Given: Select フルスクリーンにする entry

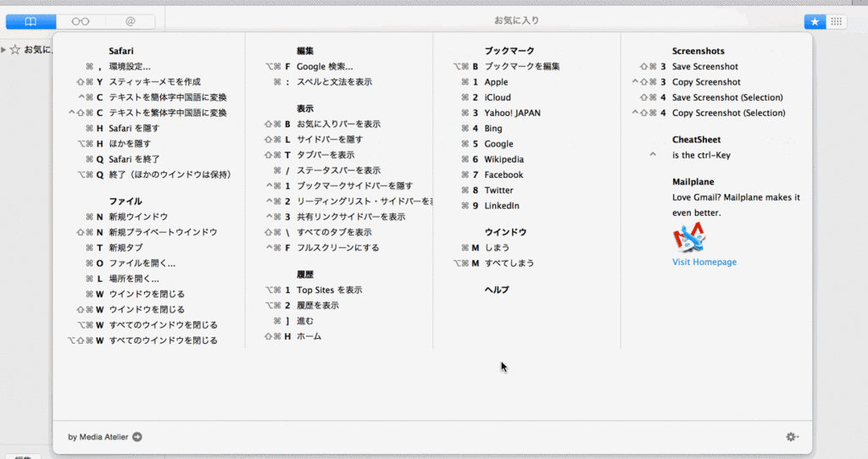Looking at the screenshot, I should [338, 248].
